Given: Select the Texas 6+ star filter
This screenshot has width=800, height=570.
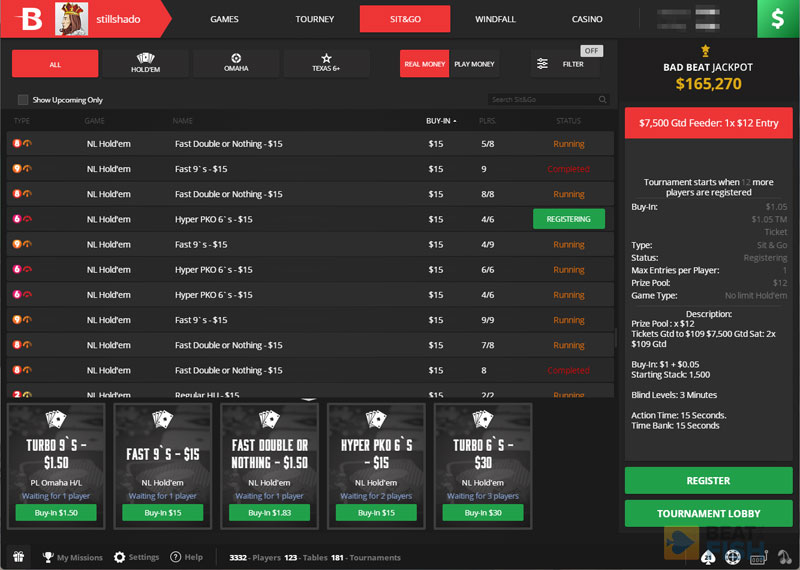Looking at the screenshot, I should [326, 58].
